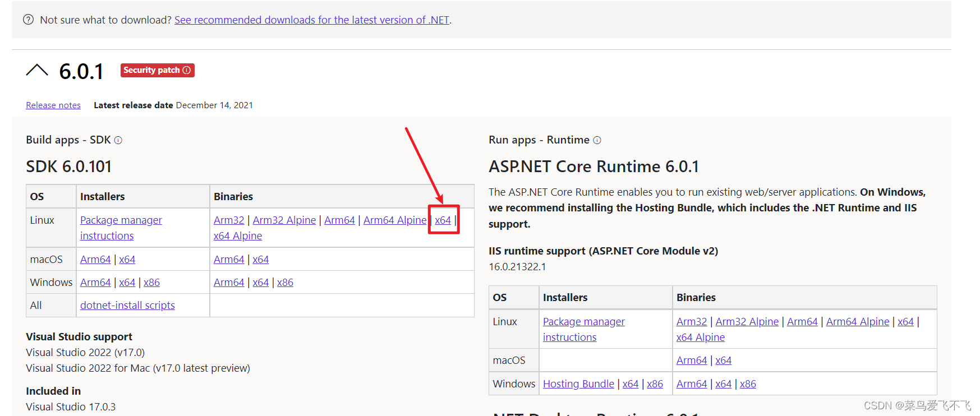Click the info icon next to SDK
980x416 pixels.
[x=118, y=140]
